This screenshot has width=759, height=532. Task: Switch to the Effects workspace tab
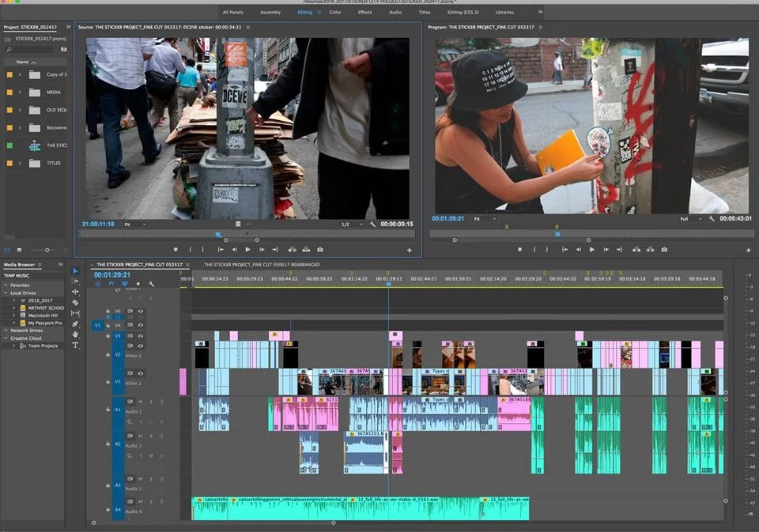click(364, 12)
